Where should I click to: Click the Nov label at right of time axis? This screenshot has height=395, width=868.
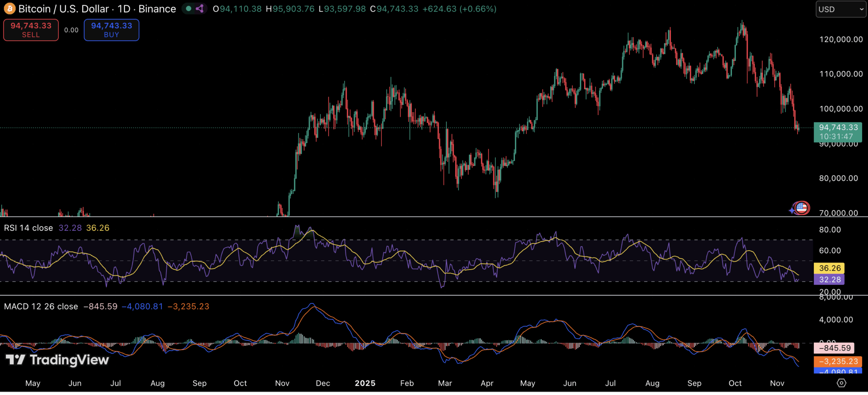[777, 383]
